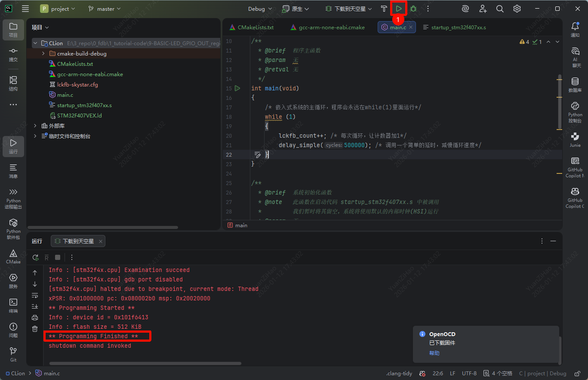588x380 pixels.
Task: Open the Database panel in right sidebar
Action: (x=575, y=84)
